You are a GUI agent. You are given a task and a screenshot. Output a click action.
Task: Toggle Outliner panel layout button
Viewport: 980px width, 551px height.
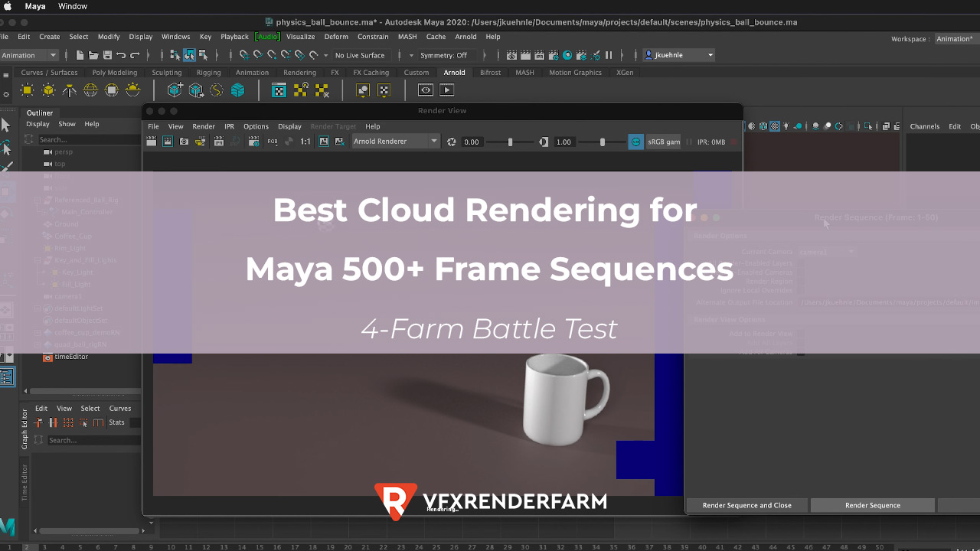click(7, 377)
